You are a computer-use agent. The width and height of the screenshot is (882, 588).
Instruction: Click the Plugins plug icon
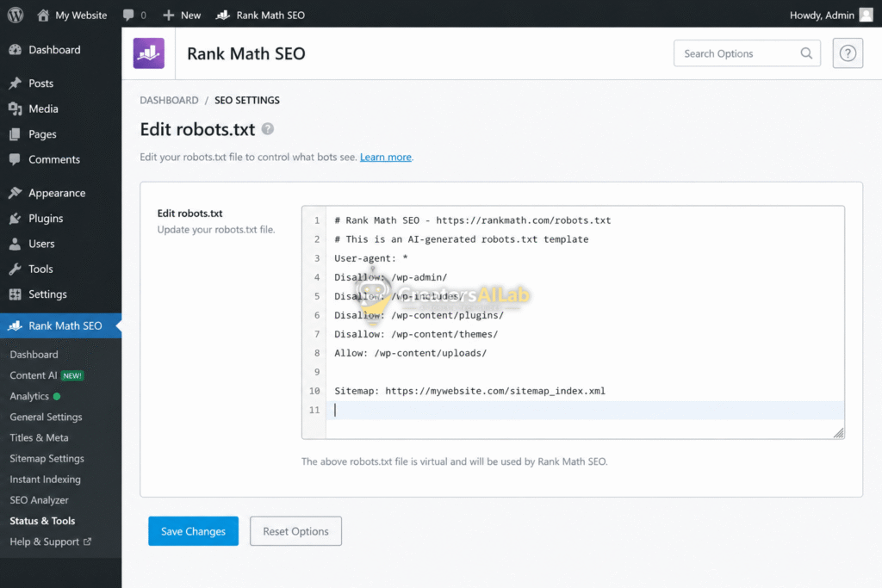16,218
